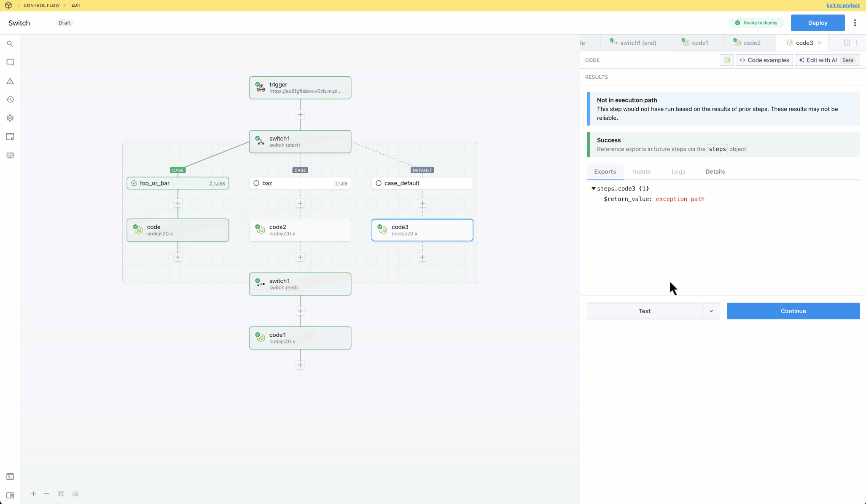Image resolution: width=866 pixels, height=504 pixels.
Task: Click the foo_or_bar case check circle
Action: click(134, 183)
